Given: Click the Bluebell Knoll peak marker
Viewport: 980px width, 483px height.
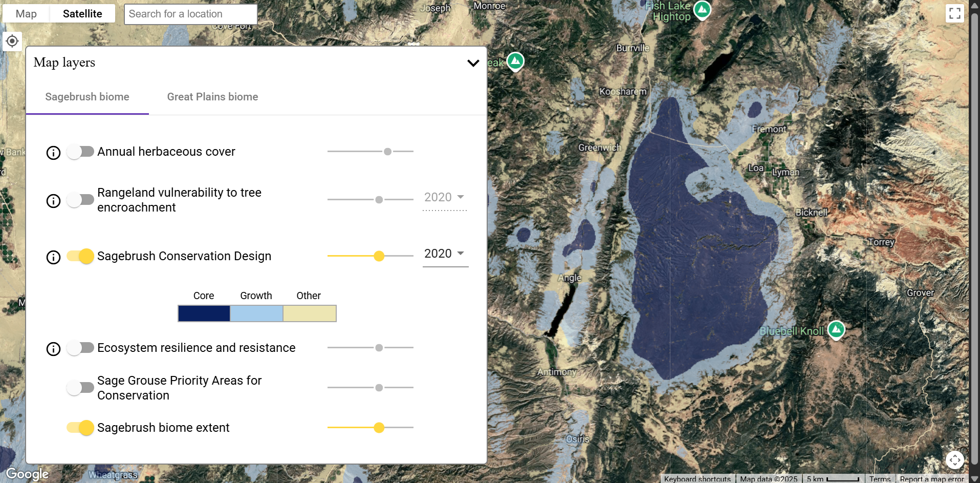Looking at the screenshot, I should (x=836, y=329).
